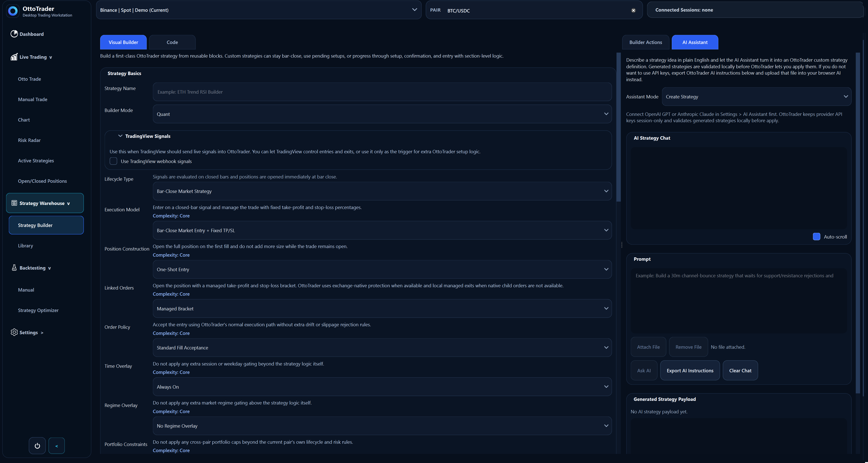
Task: Open the No Regime Overlay dropdown
Action: [x=382, y=426]
